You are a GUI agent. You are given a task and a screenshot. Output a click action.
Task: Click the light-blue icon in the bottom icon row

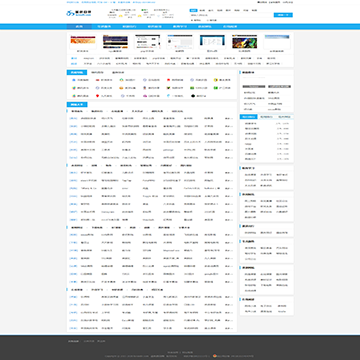(x=169, y=96)
